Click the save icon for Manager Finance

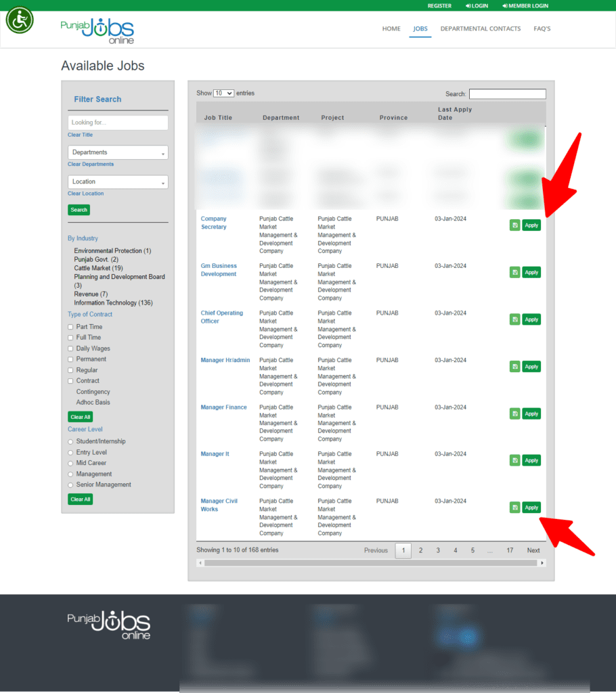point(514,413)
